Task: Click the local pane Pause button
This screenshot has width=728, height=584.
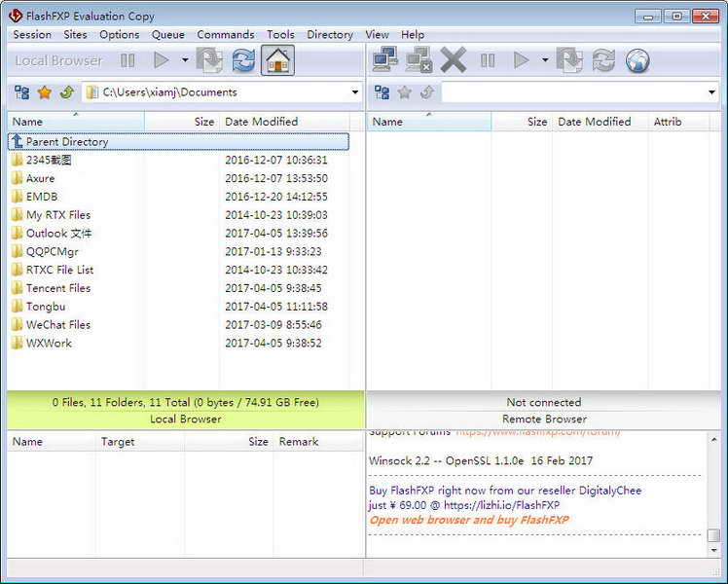Action: 127,60
